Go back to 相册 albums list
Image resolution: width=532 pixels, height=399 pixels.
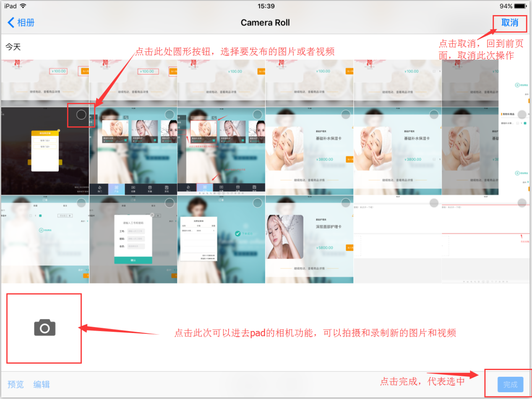(x=21, y=22)
